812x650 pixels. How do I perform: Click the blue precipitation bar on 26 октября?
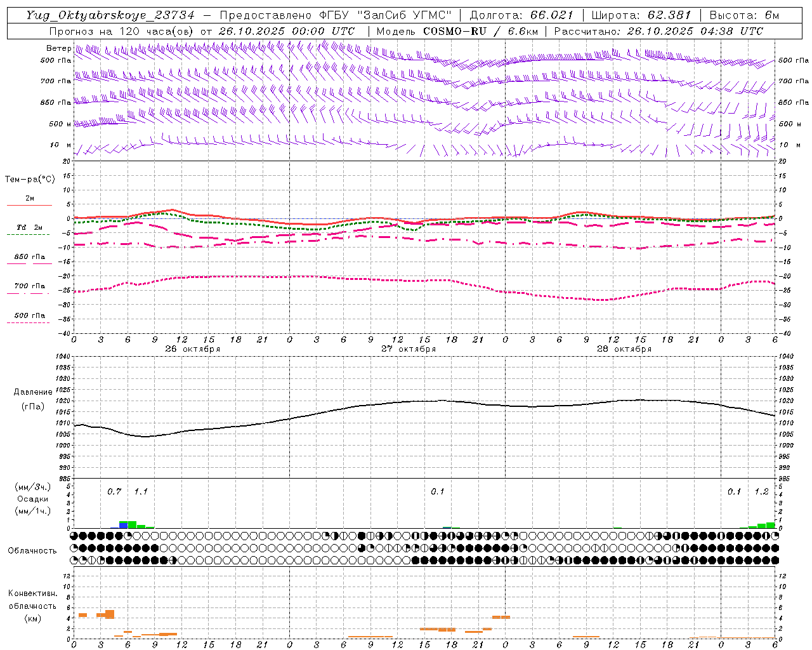(124, 526)
